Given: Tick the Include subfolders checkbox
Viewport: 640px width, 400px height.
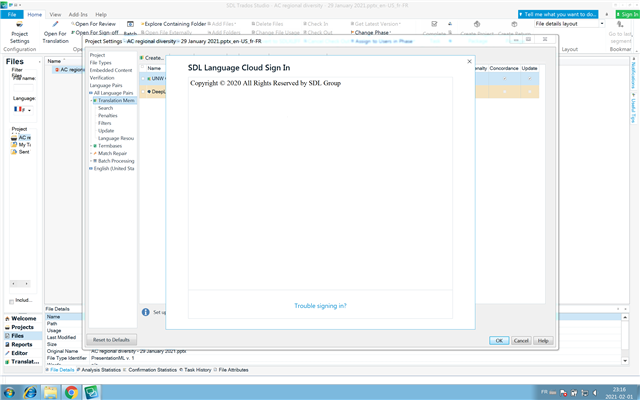Looking at the screenshot, I should (12, 301).
